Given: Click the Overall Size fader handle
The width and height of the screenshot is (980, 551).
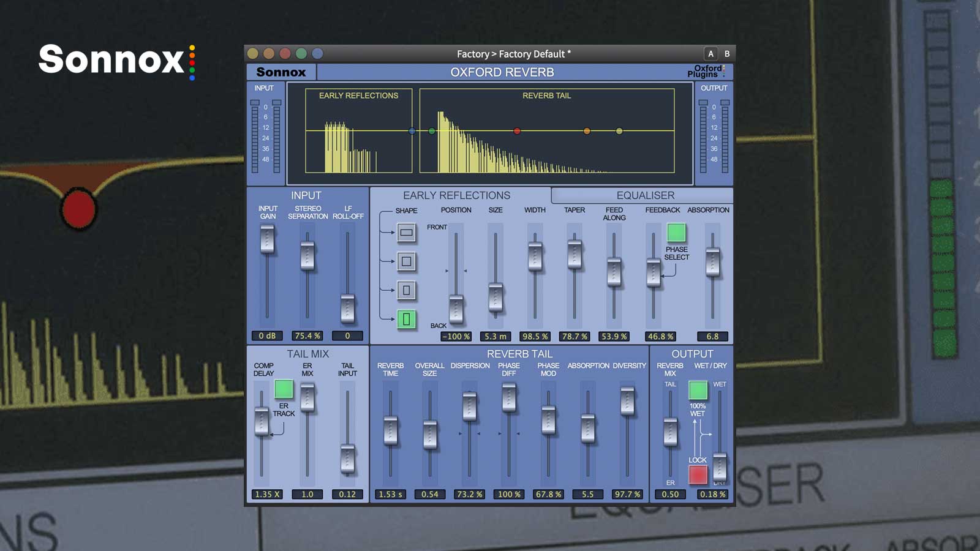Looking at the screenshot, I should [x=430, y=435].
